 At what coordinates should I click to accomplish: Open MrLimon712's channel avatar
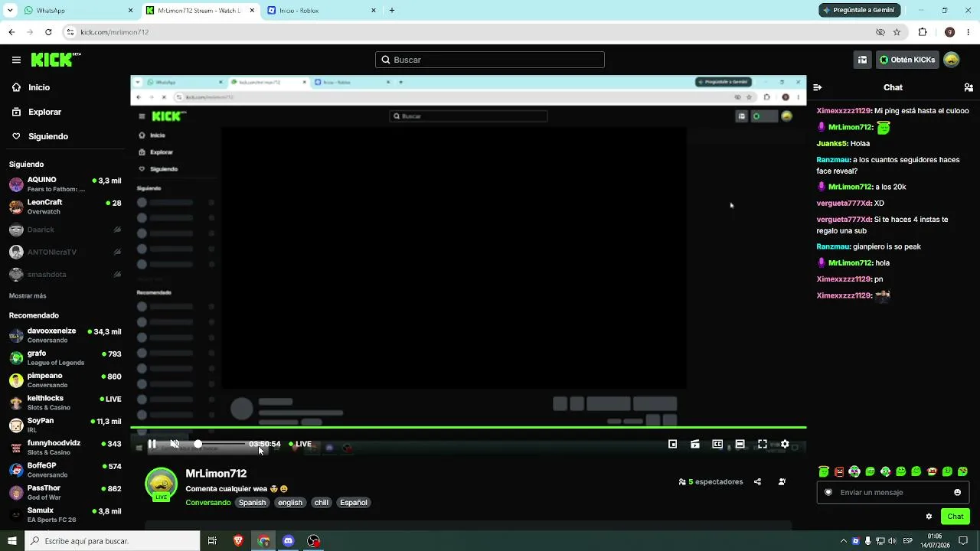click(x=161, y=484)
